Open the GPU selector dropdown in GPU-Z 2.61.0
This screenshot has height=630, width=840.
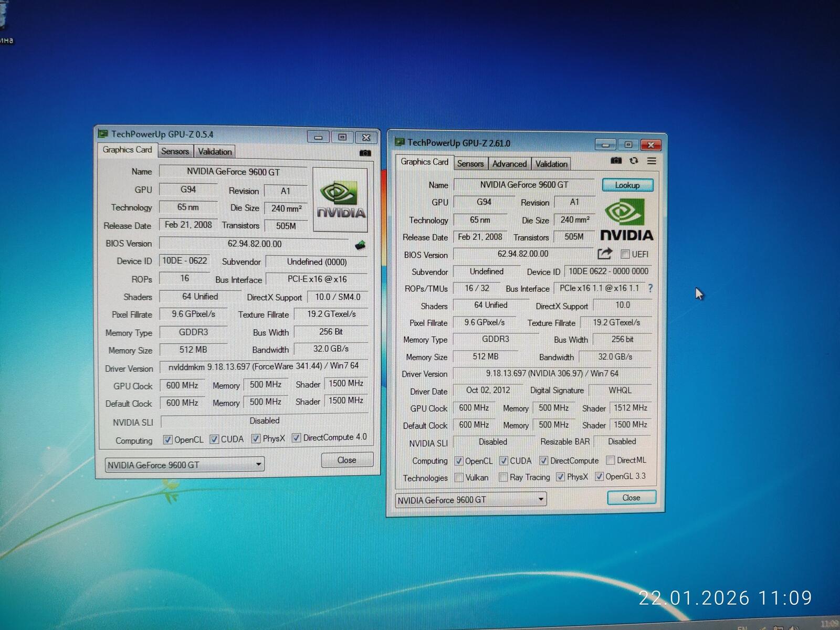click(471, 500)
